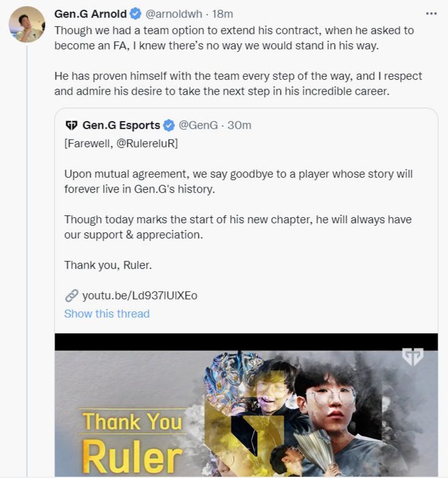The image size is (448, 478).
Task: Open the Gen.G Arnold display name
Action: 90,14
